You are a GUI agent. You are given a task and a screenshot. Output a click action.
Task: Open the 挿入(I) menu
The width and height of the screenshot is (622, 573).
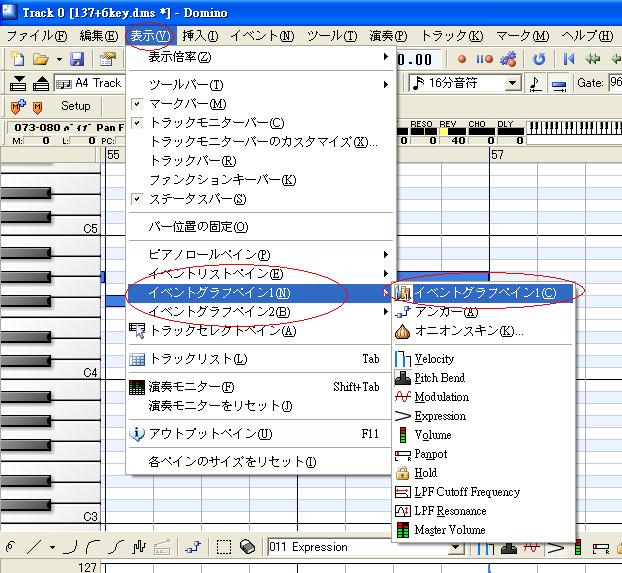click(200, 36)
